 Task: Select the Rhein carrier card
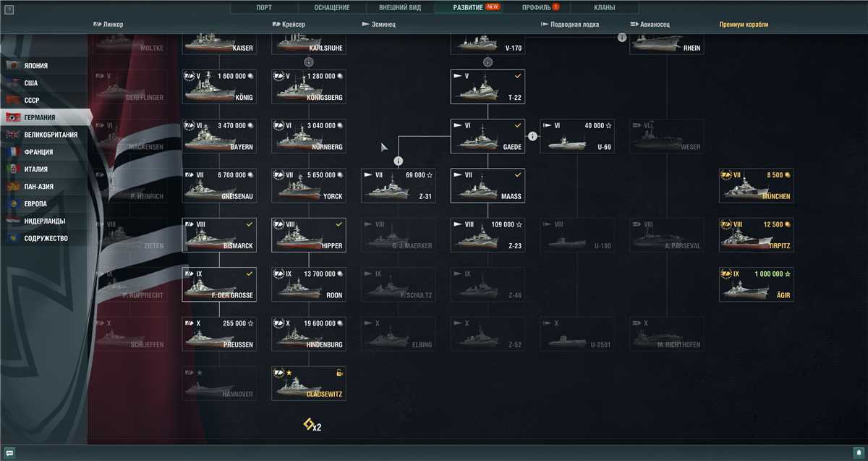click(667, 43)
